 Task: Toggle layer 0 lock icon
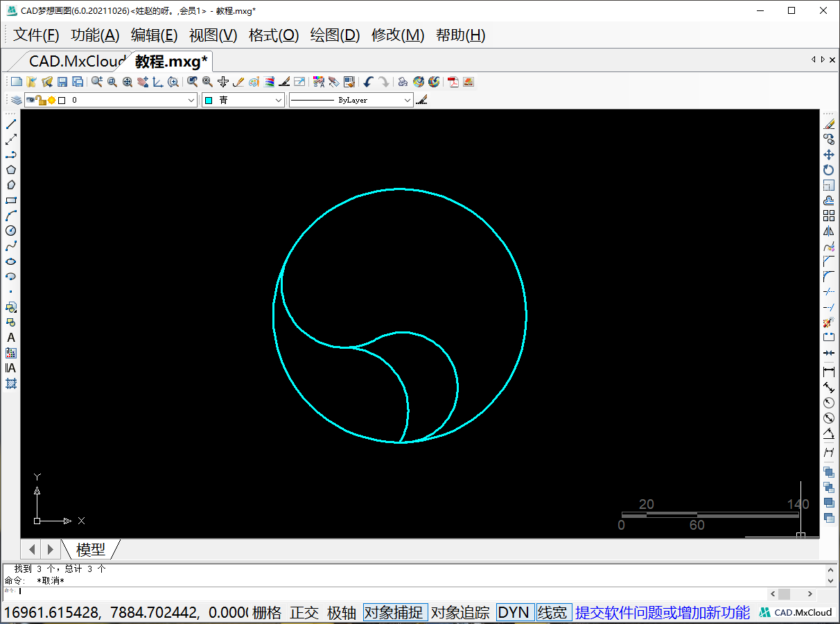[x=41, y=100]
